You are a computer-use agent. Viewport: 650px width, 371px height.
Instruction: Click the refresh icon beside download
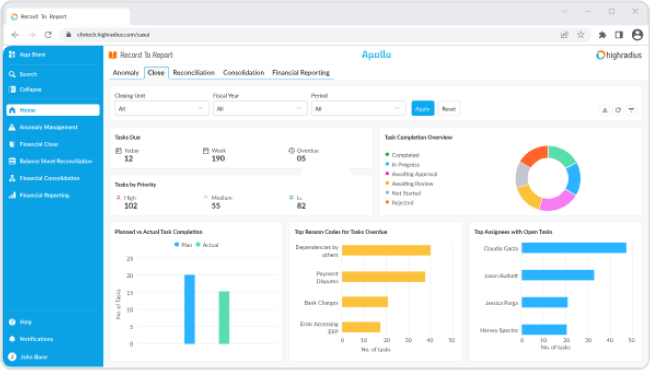point(618,110)
